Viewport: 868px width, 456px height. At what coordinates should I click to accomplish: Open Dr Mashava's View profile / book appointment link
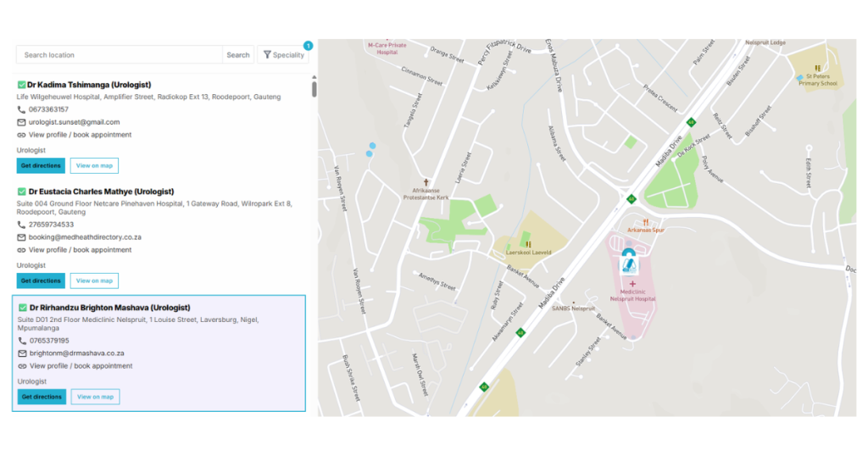coord(81,366)
